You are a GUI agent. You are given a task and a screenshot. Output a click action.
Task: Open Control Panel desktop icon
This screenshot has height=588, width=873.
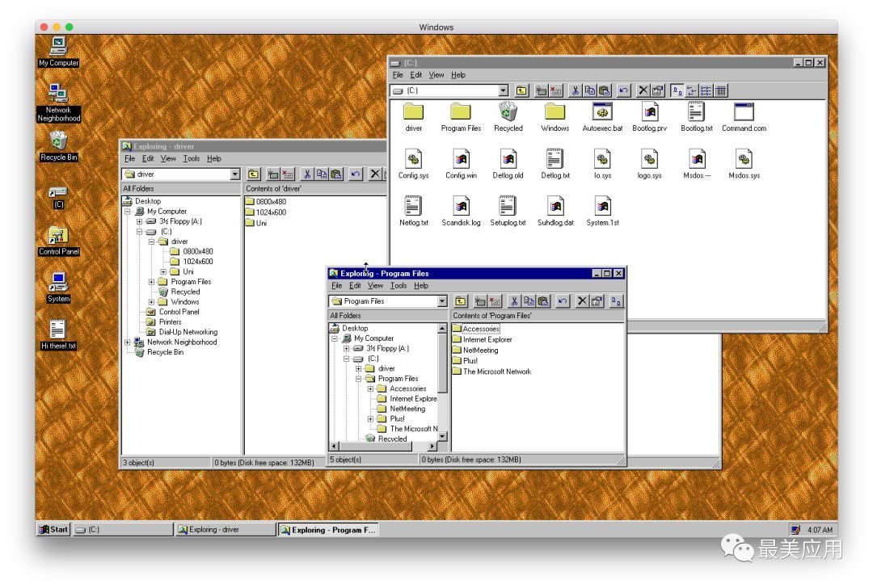[x=58, y=236]
